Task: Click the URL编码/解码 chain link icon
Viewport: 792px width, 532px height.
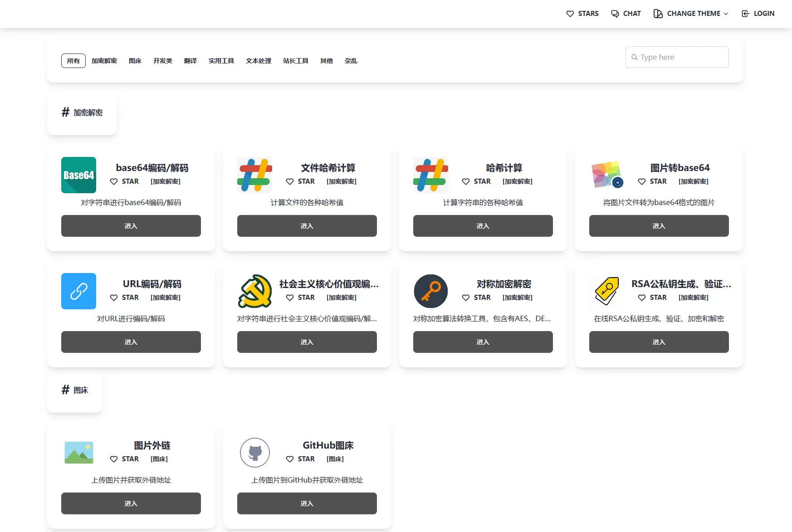Action: point(78,291)
